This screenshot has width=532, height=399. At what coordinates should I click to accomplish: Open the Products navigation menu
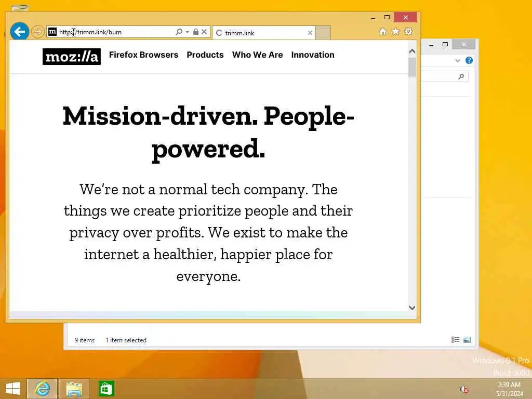205,55
